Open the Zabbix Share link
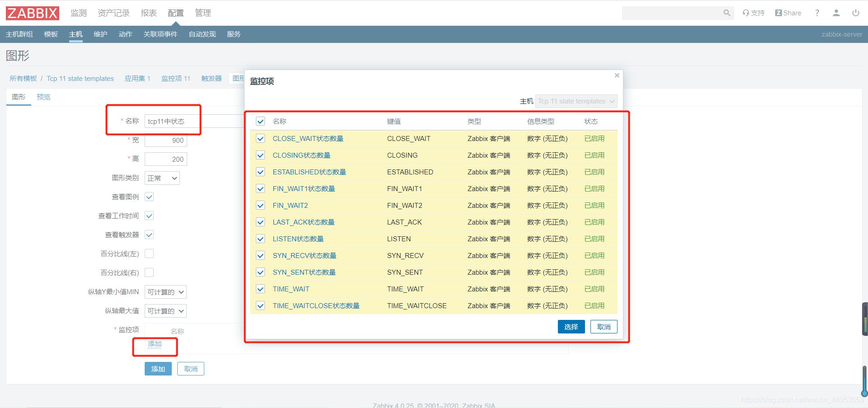This screenshot has width=868, height=408. pos(788,13)
